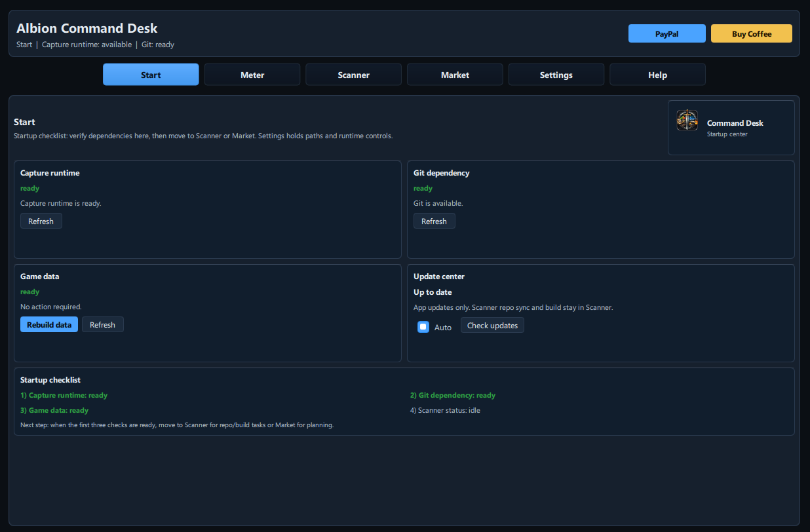The image size is (810, 532).
Task: Click Check updates in Update center
Action: point(492,325)
